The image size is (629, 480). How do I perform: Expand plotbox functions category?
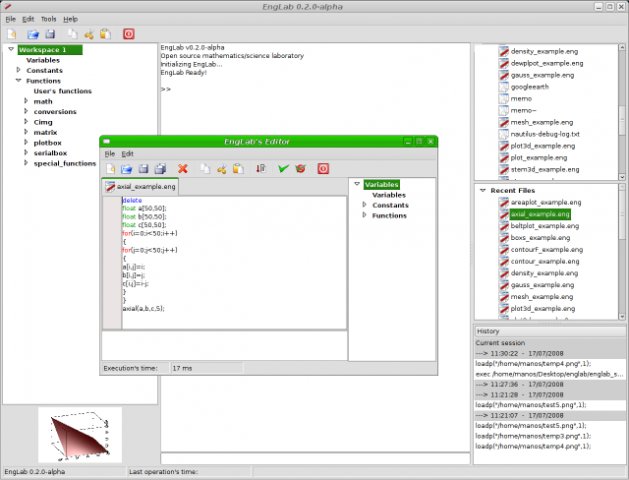click(x=26, y=142)
